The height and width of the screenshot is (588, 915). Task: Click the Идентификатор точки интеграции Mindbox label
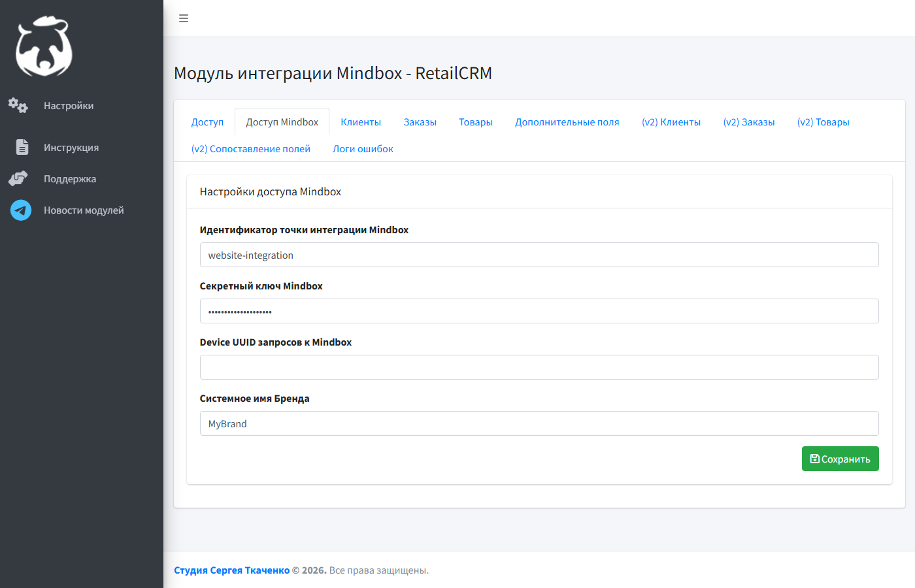[x=305, y=230]
